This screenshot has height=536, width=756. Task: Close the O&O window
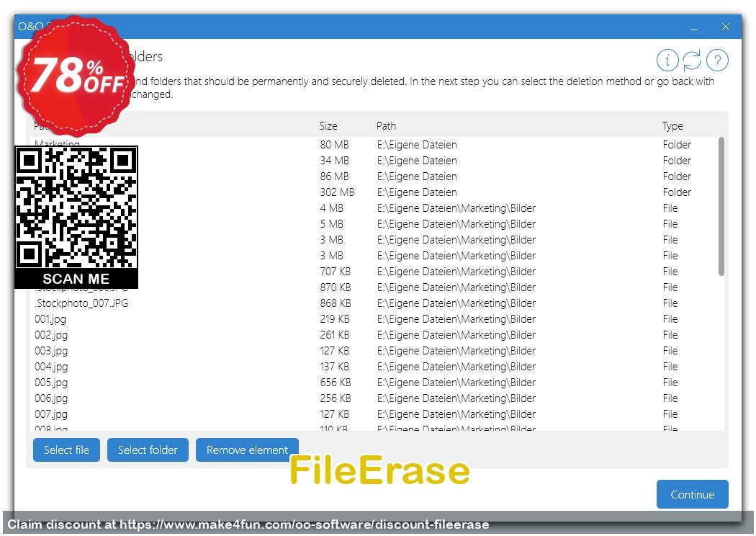click(x=726, y=27)
